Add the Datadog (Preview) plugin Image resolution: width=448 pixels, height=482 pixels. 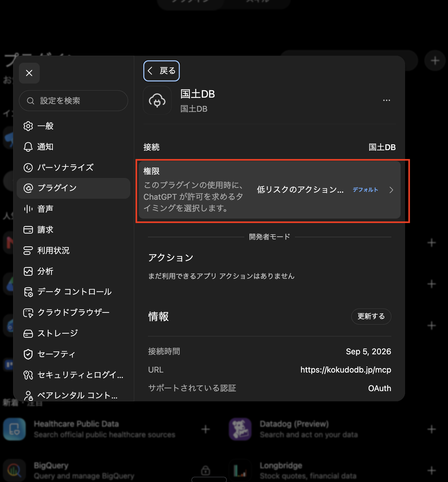pyautogui.click(x=432, y=429)
